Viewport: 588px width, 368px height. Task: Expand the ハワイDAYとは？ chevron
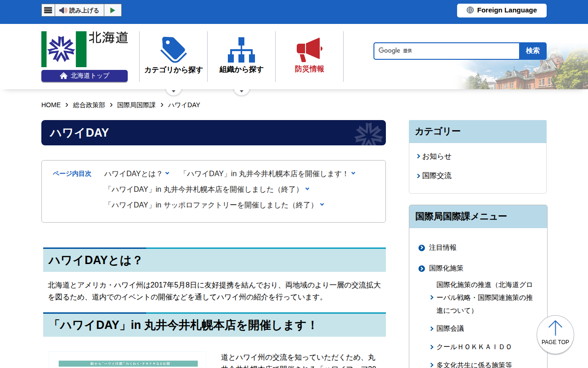(x=167, y=173)
